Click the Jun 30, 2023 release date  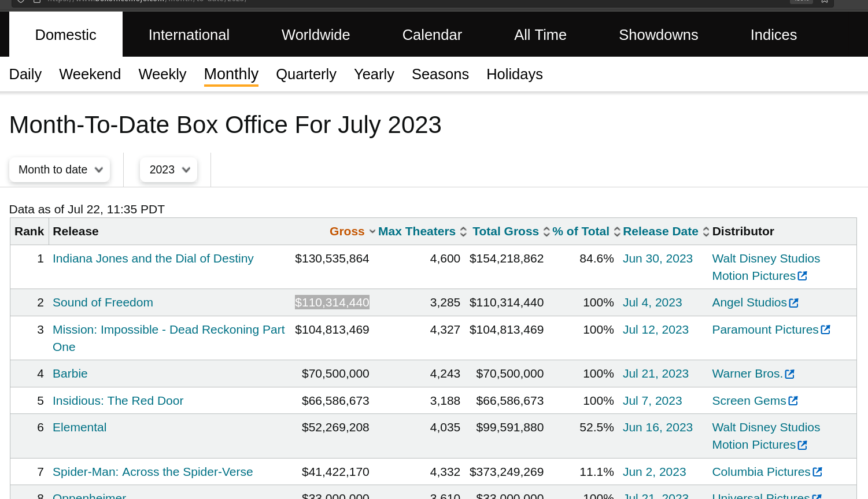coord(658,258)
